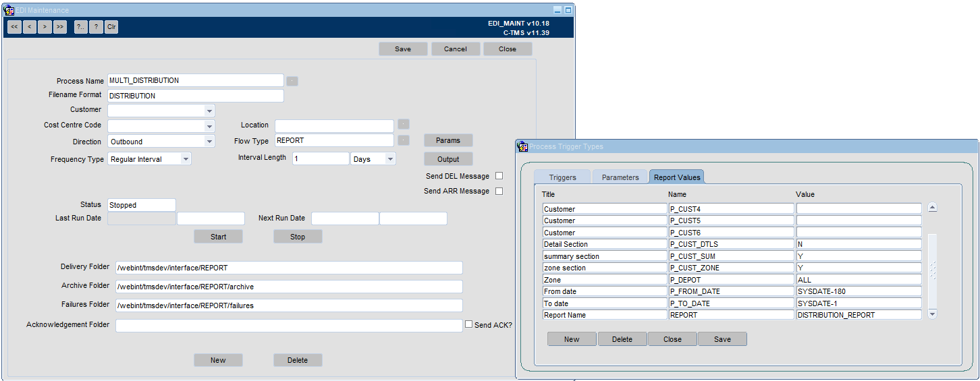Click name cell P_CUST4

731,209
